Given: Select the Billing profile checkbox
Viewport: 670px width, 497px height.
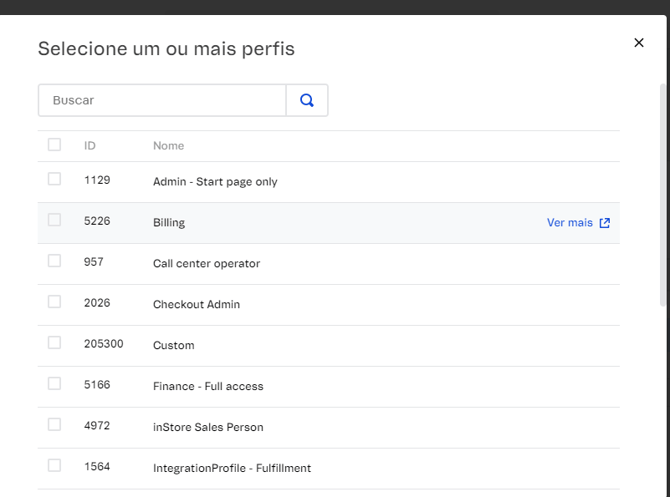Looking at the screenshot, I should coord(54,220).
